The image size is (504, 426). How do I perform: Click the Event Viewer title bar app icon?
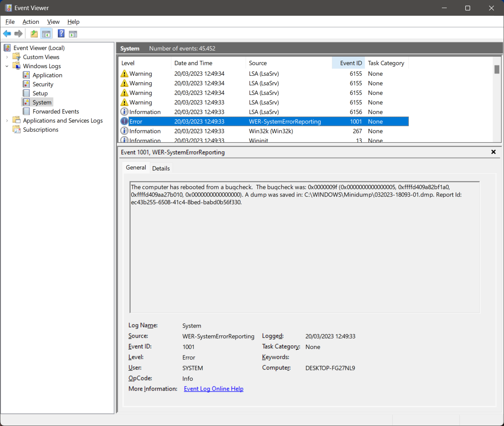pyautogui.click(x=8, y=8)
